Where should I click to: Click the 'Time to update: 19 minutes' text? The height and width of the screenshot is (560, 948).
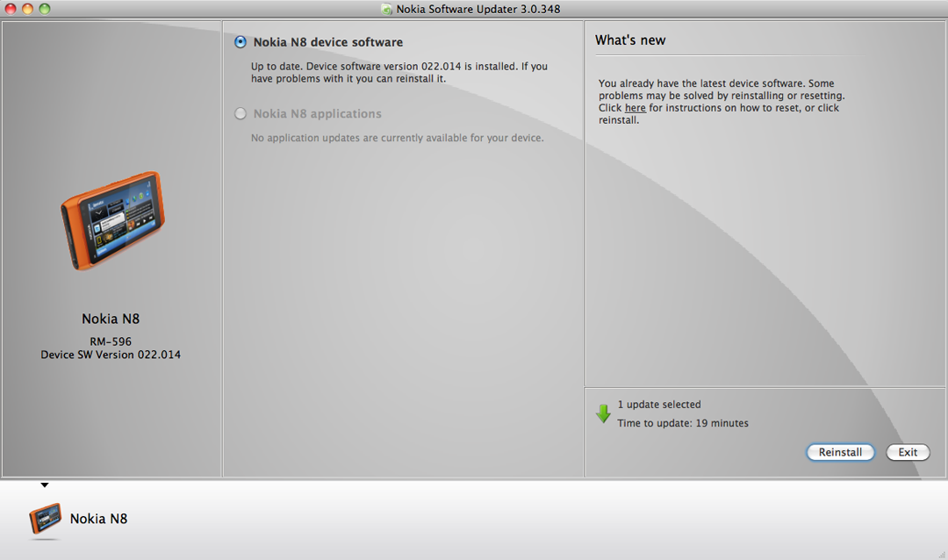pyautogui.click(x=683, y=423)
